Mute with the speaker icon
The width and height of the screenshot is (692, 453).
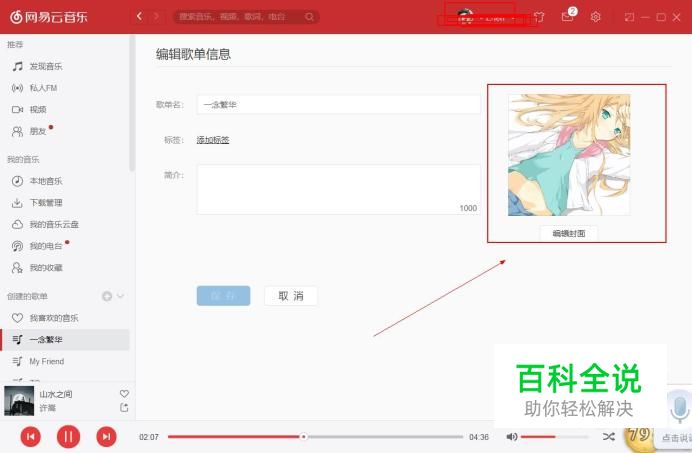click(511, 437)
